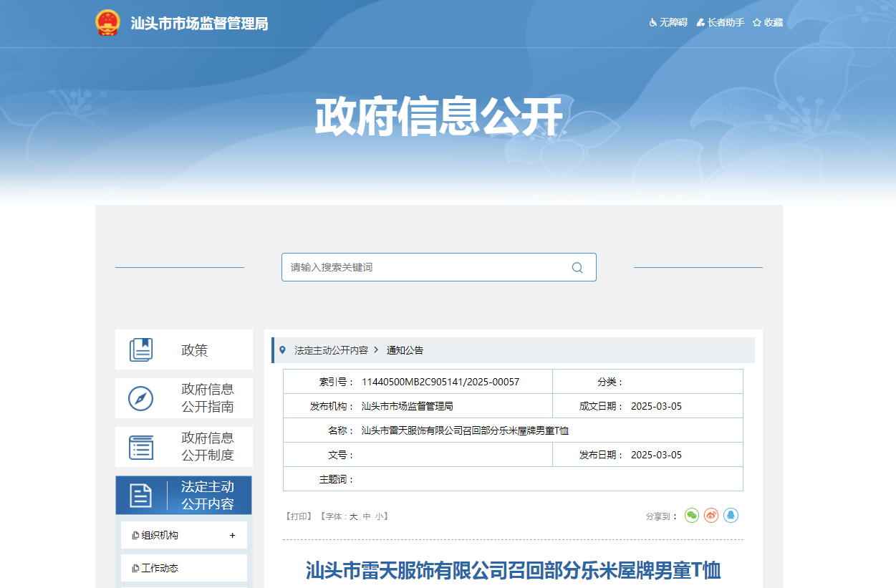Open 长者助手 elder assistant
This screenshot has height=588, width=896.
point(721,23)
